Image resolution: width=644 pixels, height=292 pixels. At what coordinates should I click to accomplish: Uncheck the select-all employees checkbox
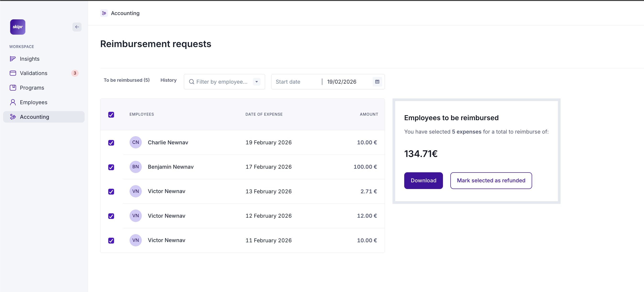pos(111,114)
